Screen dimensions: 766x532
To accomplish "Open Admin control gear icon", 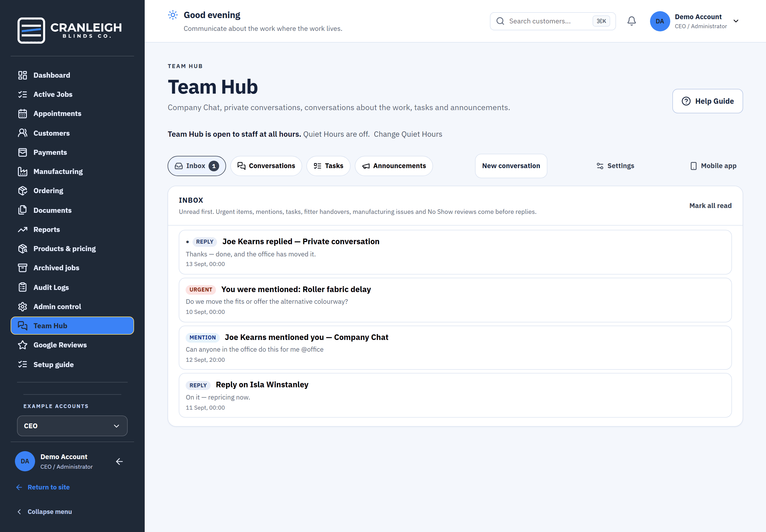I will [22, 307].
